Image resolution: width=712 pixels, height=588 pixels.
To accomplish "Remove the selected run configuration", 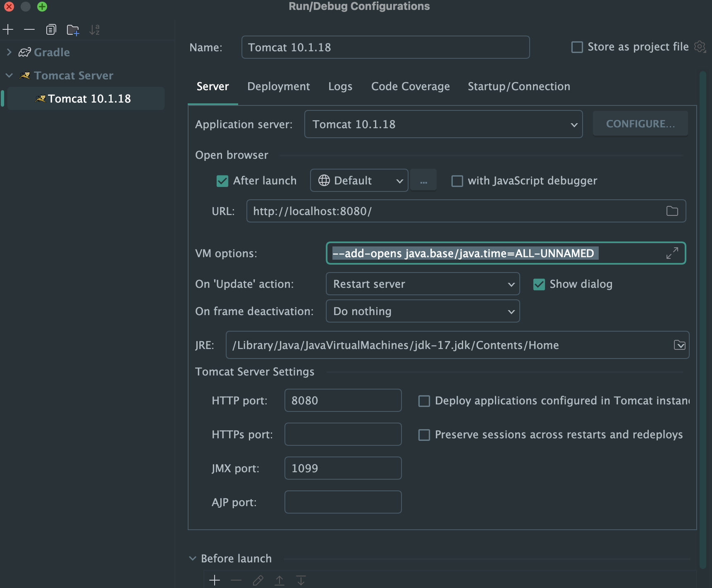I will coord(29,29).
